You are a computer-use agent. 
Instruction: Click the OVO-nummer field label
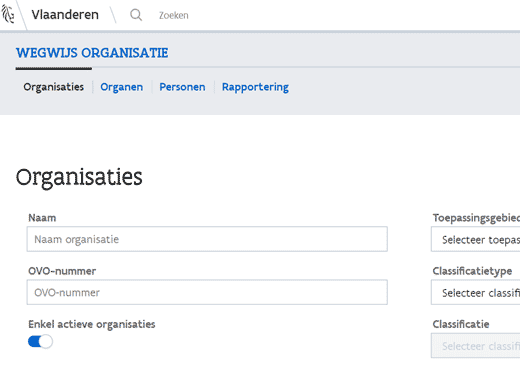(x=62, y=271)
